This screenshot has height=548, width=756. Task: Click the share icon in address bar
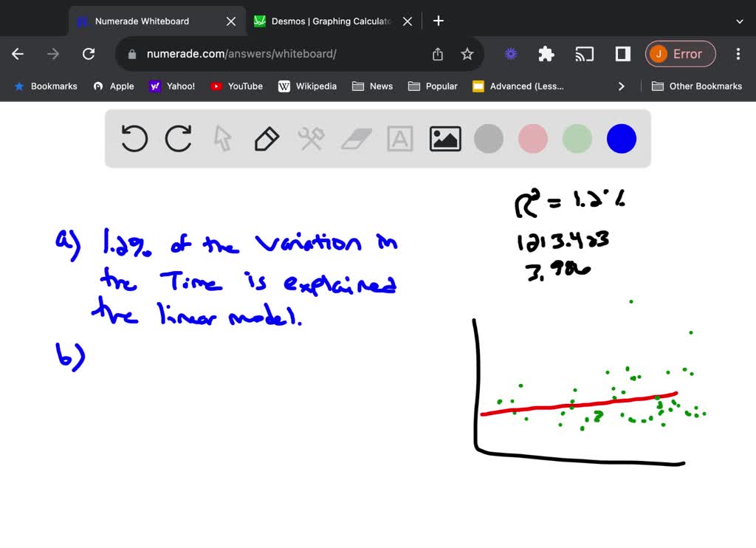[x=437, y=54]
